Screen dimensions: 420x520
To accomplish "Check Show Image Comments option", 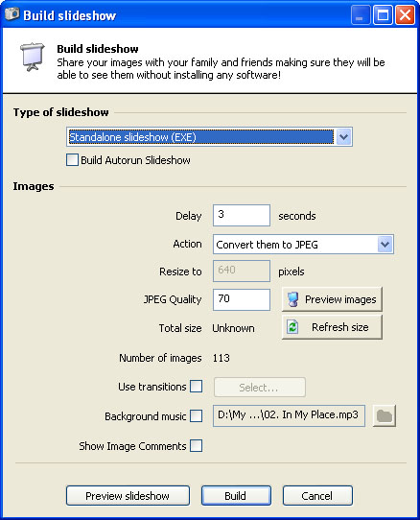I will pyautogui.click(x=197, y=446).
